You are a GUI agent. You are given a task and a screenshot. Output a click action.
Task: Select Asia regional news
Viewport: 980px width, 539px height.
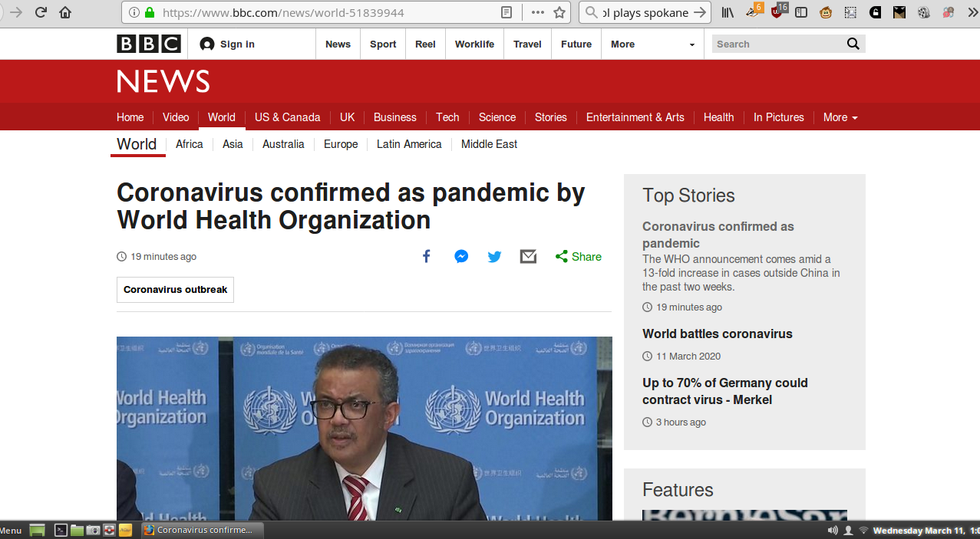coord(233,144)
